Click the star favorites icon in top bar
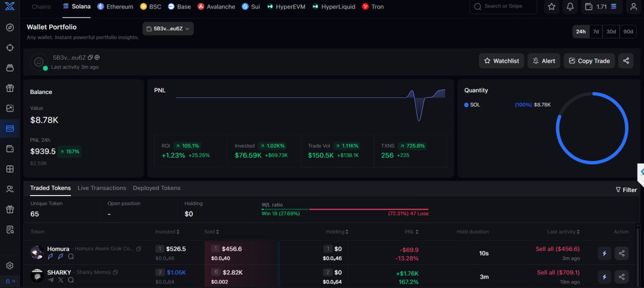Image resolution: width=644 pixels, height=288 pixels. click(552, 7)
